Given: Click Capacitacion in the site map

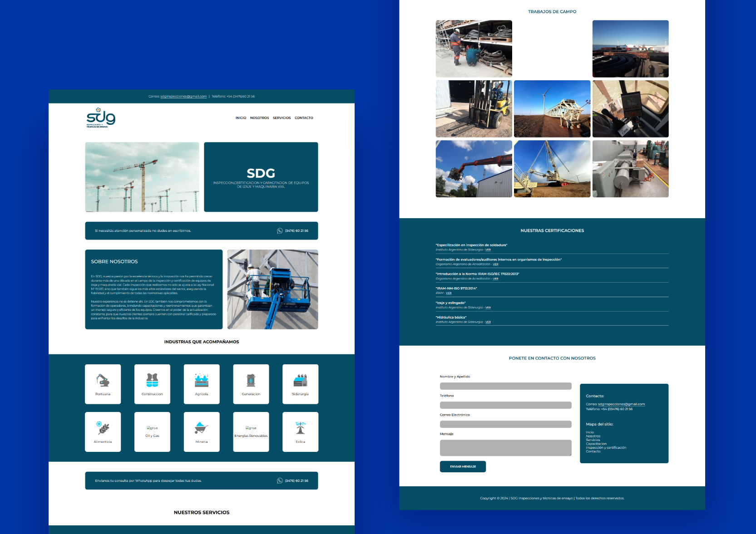Looking at the screenshot, I should 596,444.
